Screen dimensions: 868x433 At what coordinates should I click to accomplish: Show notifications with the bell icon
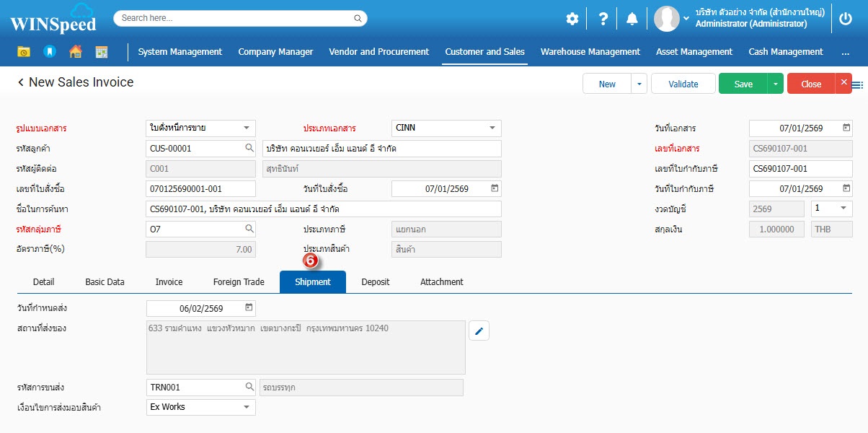pos(632,19)
